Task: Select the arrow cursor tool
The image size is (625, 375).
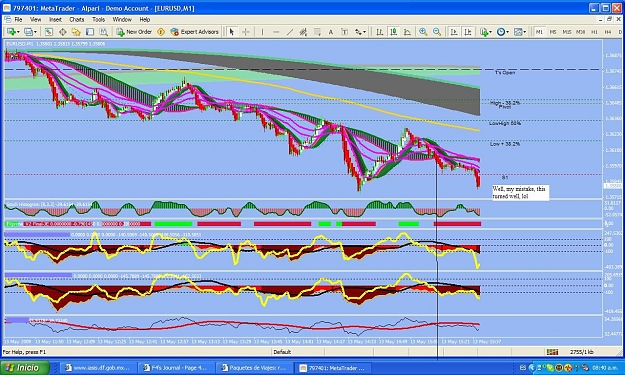Action: coord(232,32)
